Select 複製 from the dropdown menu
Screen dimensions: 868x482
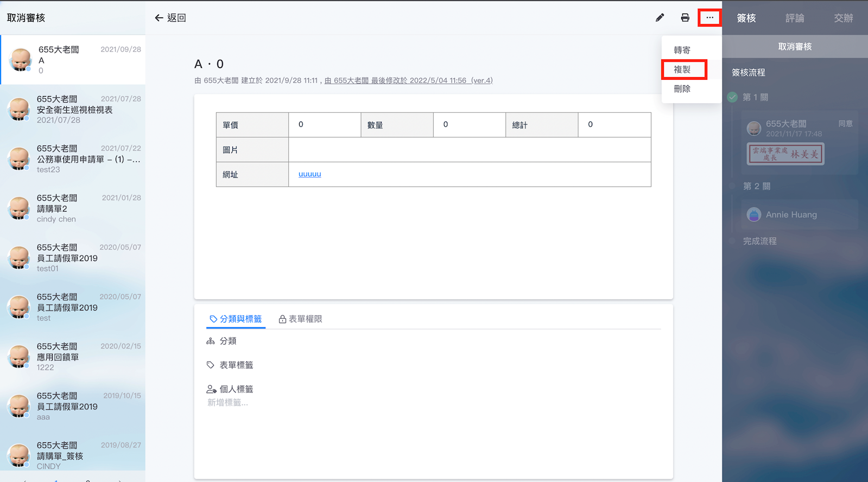tap(682, 69)
